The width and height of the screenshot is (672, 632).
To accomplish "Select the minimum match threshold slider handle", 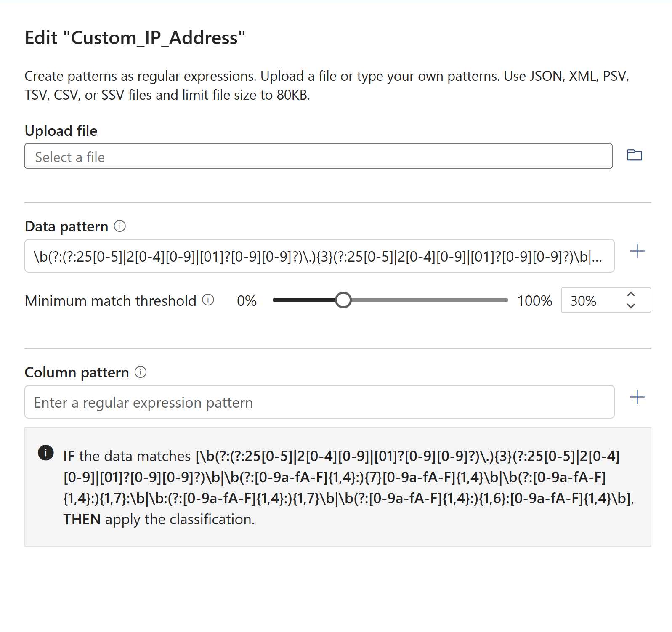I will tap(344, 300).
